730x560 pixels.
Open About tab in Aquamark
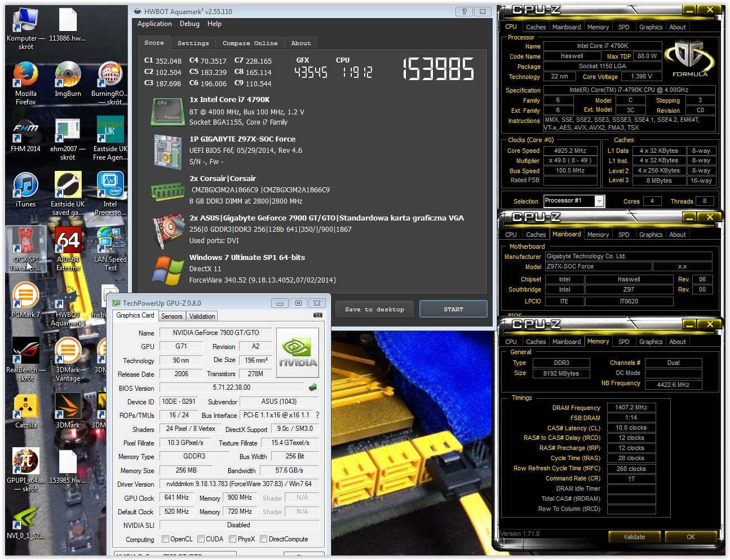point(301,43)
